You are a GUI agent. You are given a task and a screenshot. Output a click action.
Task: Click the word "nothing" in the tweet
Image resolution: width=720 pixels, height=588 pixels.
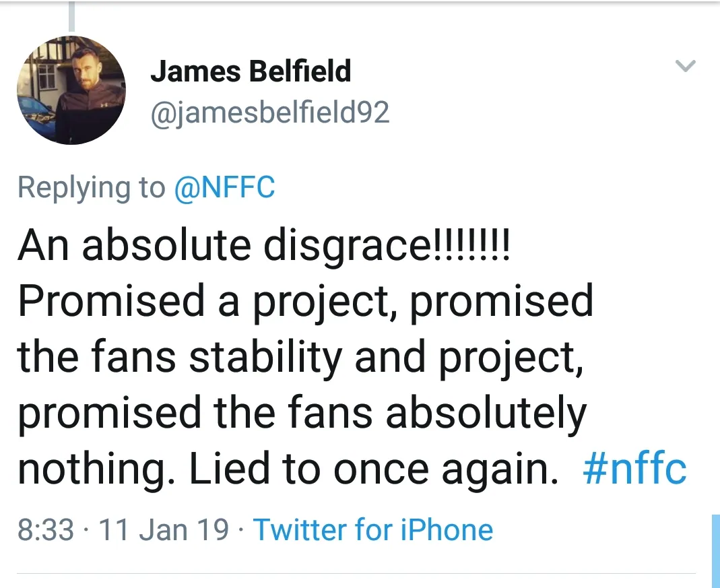click(x=94, y=468)
